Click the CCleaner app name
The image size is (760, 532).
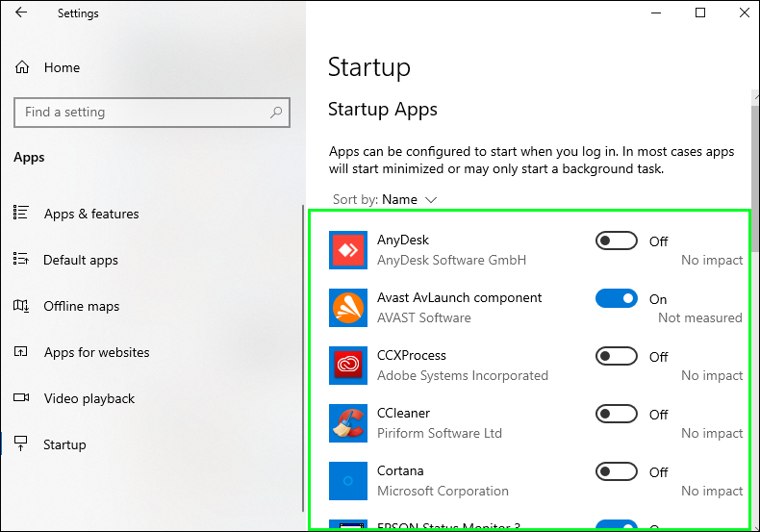(x=403, y=413)
